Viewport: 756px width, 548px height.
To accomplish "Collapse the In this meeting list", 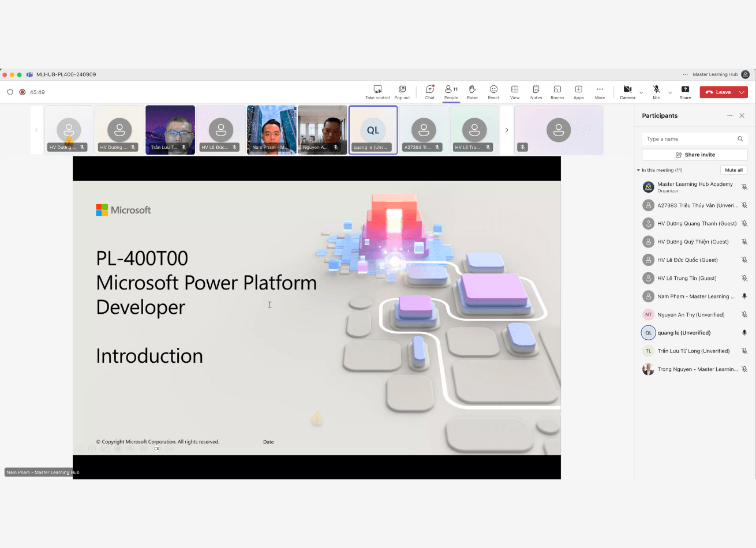I will coord(638,170).
